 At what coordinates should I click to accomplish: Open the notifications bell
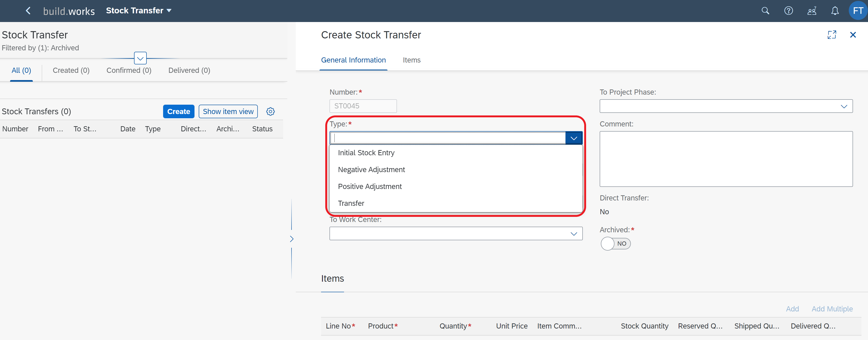(x=835, y=11)
